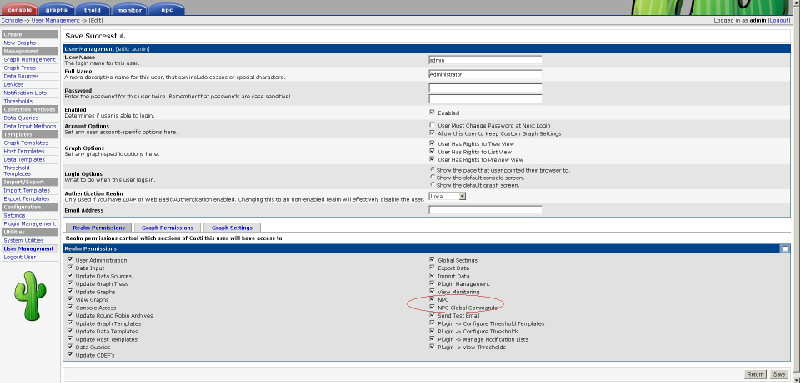Toggle the NPC Global Commands permission
800x383 pixels.
pos(432,308)
